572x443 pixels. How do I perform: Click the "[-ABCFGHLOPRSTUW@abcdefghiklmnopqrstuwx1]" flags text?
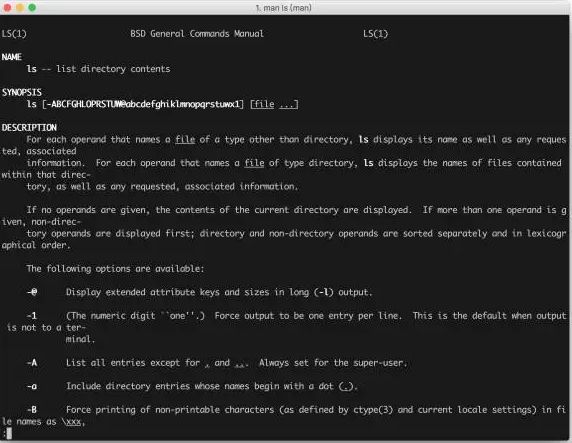[x=143, y=104]
